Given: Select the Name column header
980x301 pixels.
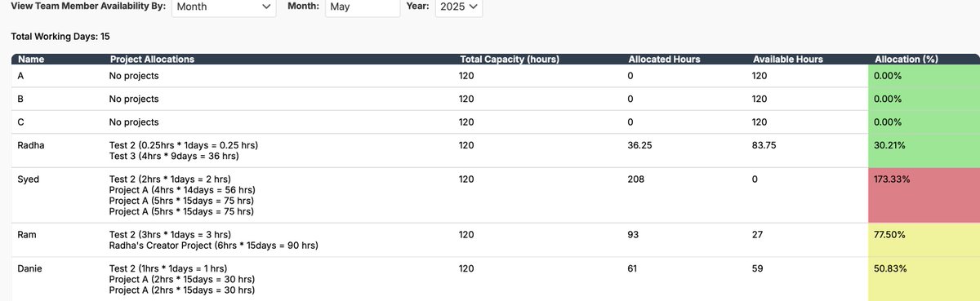Looking at the screenshot, I should [x=29, y=59].
